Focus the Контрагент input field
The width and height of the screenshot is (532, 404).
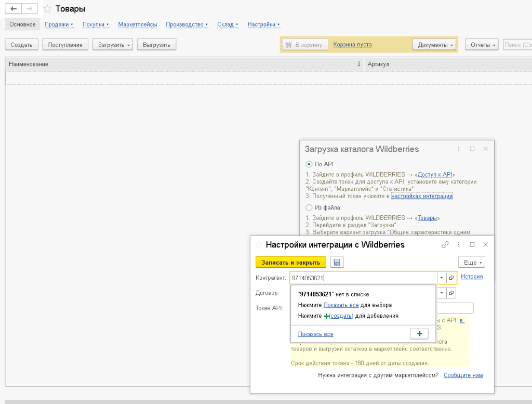(x=363, y=278)
